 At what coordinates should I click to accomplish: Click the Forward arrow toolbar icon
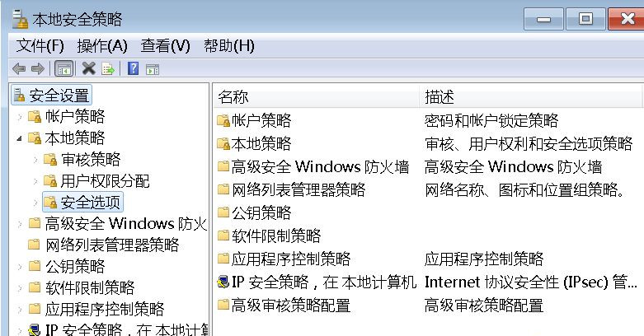click(37, 69)
